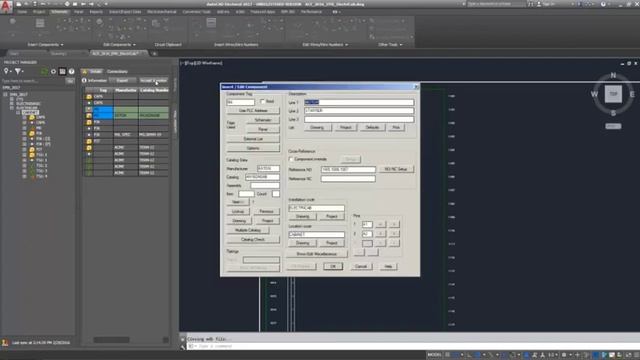This screenshot has height=360, width=640.
Task: Click the Details panel horizontal scrollbar
Action: (x=111, y=340)
